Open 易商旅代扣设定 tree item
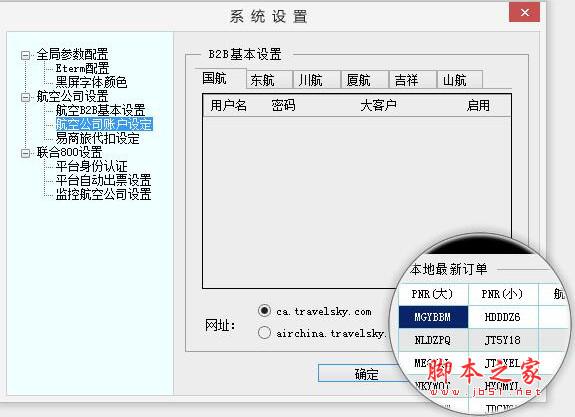575x417 pixels. (x=98, y=138)
